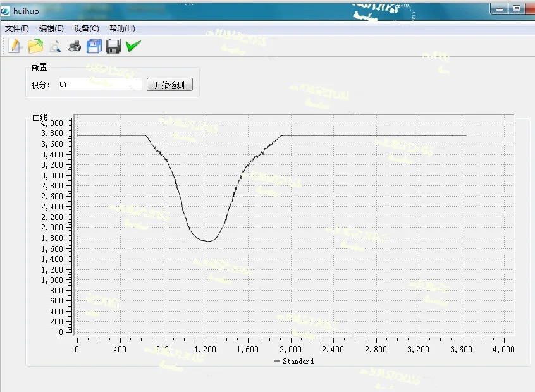
Task: Click the y-axis label 3,800
Action: [52, 133]
